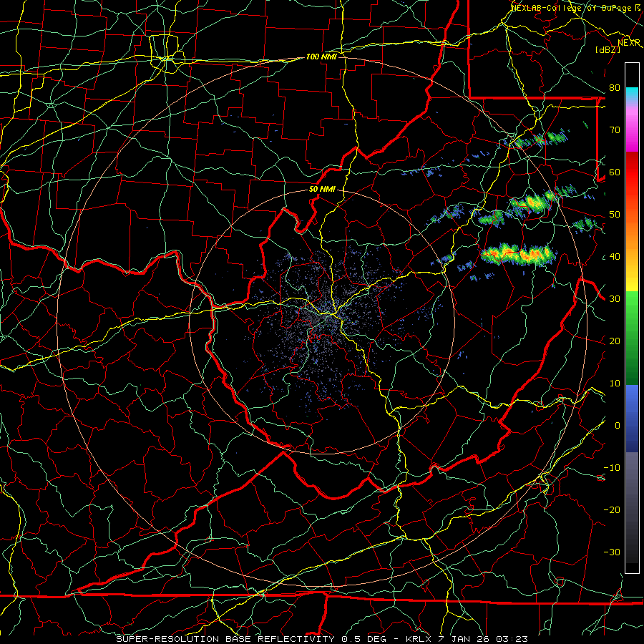
Task: Click the "100 NMI" range ring label
Action: tap(321, 57)
